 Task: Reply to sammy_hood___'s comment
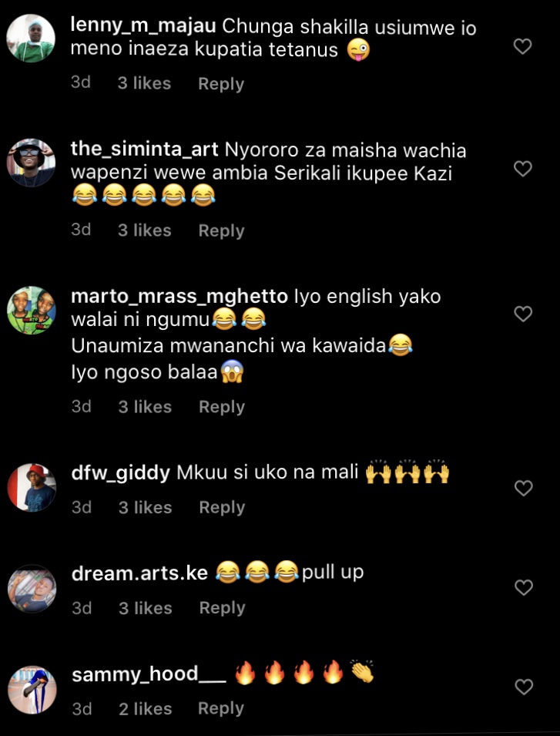coord(221,708)
